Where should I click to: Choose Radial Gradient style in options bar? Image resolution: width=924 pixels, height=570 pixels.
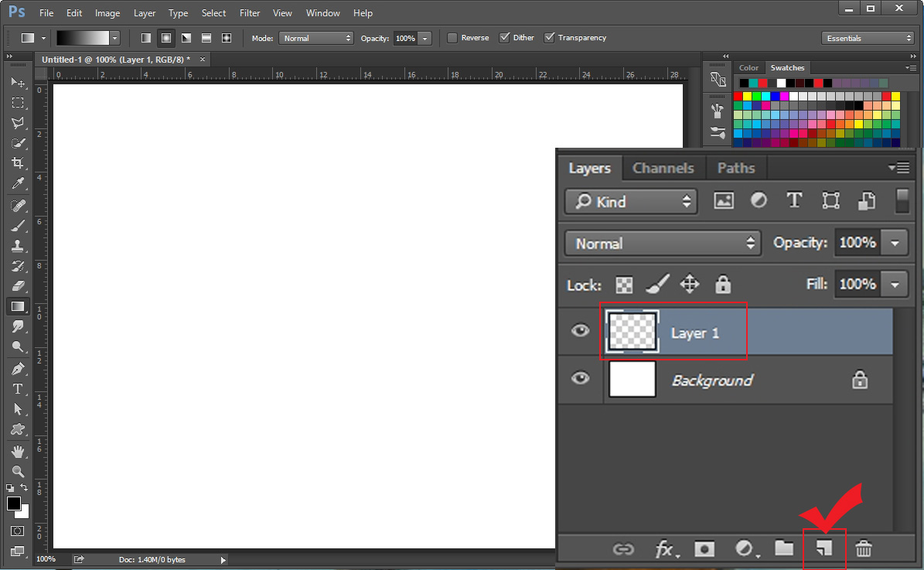pyautogui.click(x=166, y=38)
